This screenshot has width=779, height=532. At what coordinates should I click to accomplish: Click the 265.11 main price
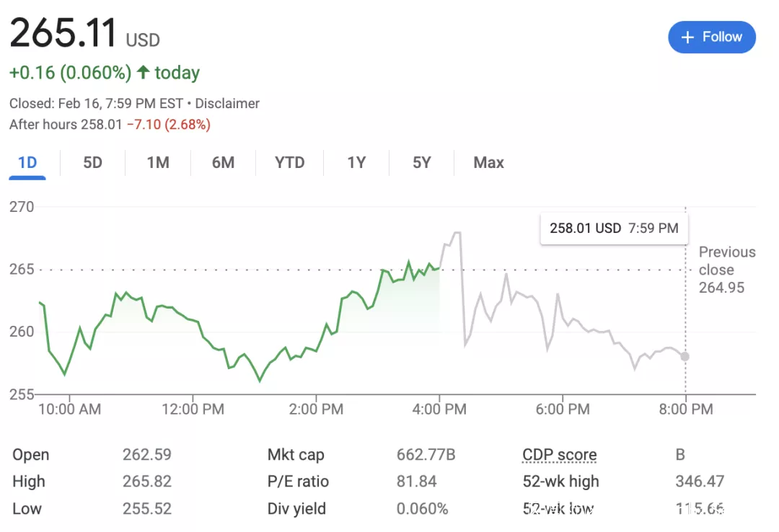point(63,34)
